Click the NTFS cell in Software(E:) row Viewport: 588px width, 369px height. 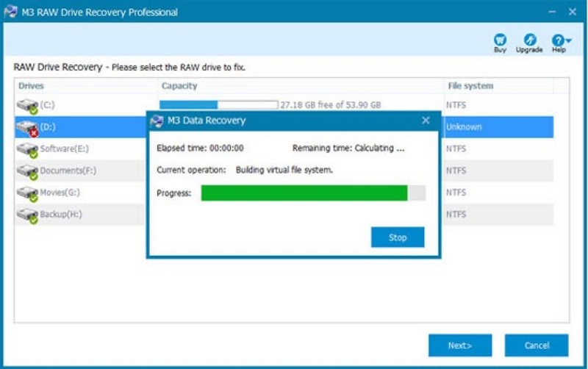click(x=456, y=149)
